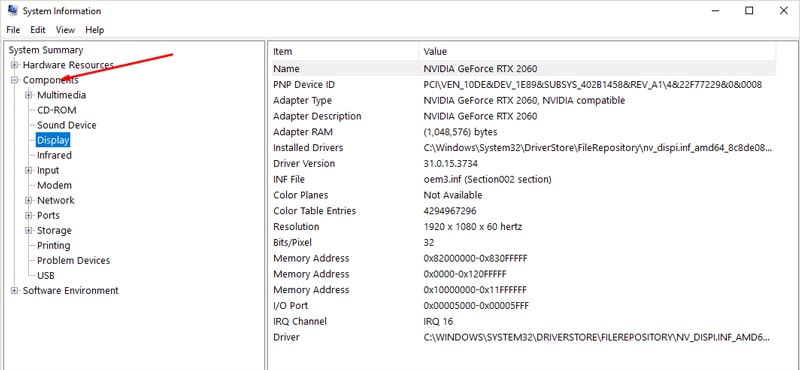Select Memory Address 0x82000000-0x830FFFFF value

click(476, 258)
